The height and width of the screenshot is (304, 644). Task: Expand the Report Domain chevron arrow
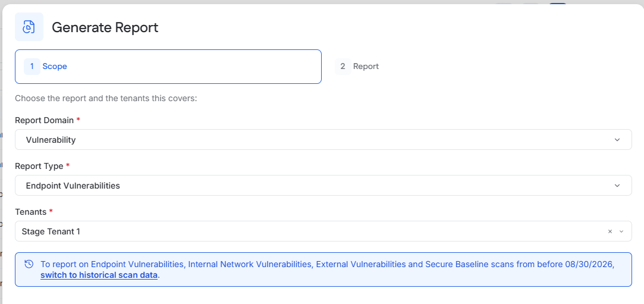click(x=617, y=140)
